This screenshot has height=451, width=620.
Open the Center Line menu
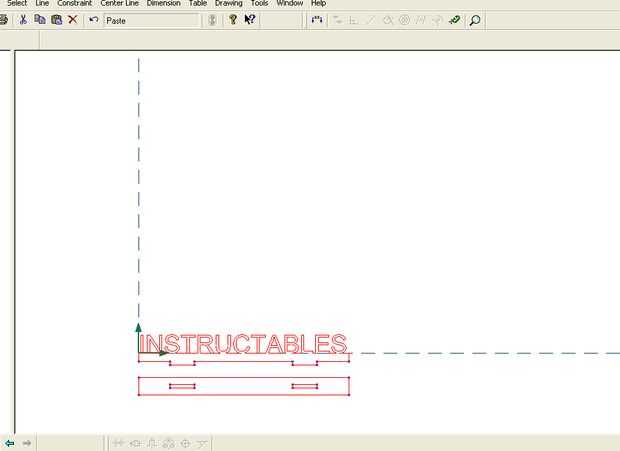click(119, 3)
